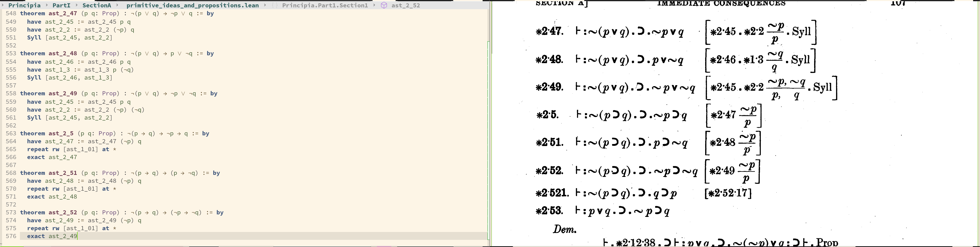The height and width of the screenshot is (247, 980).
Task: Click the 'Dem.' heading in the PDF
Action: [x=565, y=229]
